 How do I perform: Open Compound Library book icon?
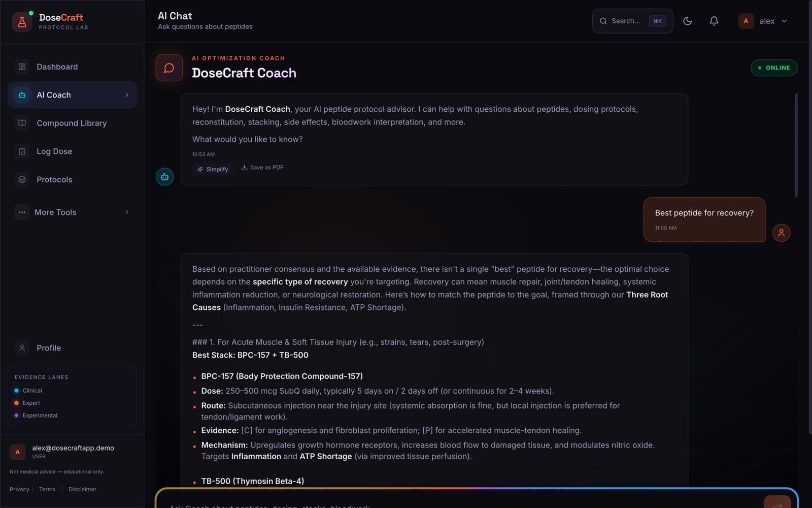pos(22,123)
